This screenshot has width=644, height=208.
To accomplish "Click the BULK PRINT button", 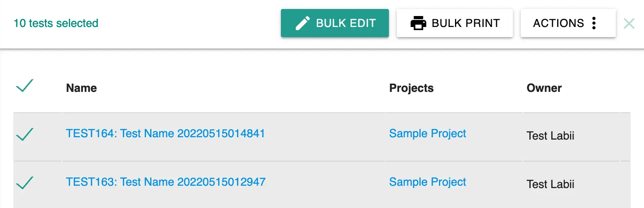I will (455, 23).
